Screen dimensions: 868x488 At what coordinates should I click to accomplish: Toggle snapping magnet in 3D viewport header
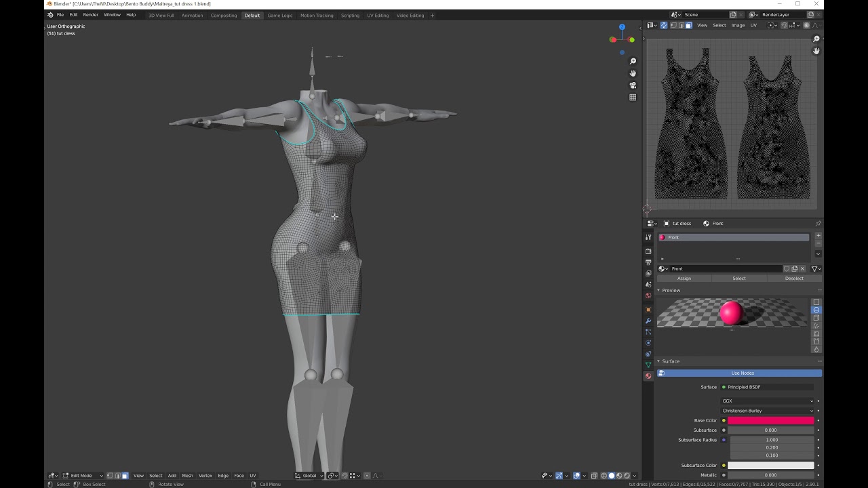tap(344, 476)
